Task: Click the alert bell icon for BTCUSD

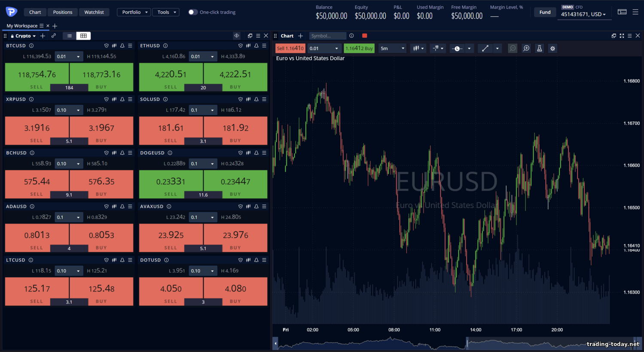Action: [122, 46]
